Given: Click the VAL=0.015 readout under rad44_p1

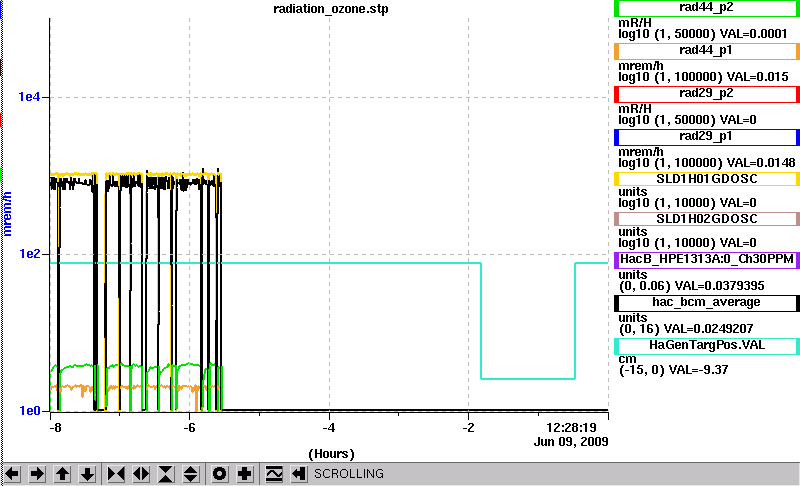Looking at the screenshot, I should (x=758, y=77).
